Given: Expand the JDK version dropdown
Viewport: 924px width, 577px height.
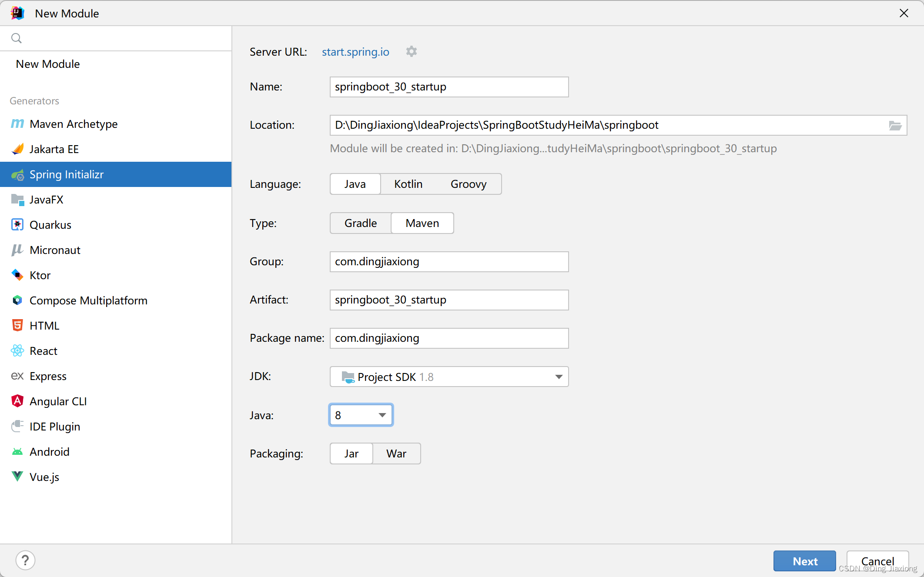Looking at the screenshot, I should [x=558, y=377].
